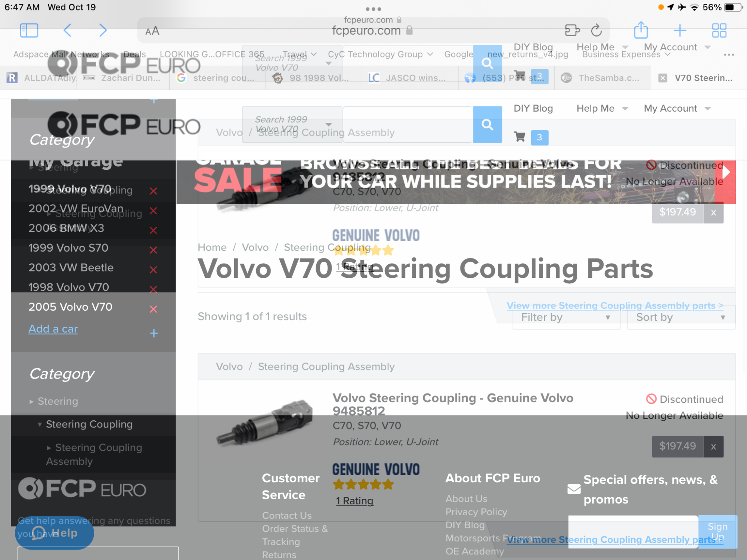Screen dimensions: 747x560
Task: Go back with Safari back arrow
Action: point(68,30)
